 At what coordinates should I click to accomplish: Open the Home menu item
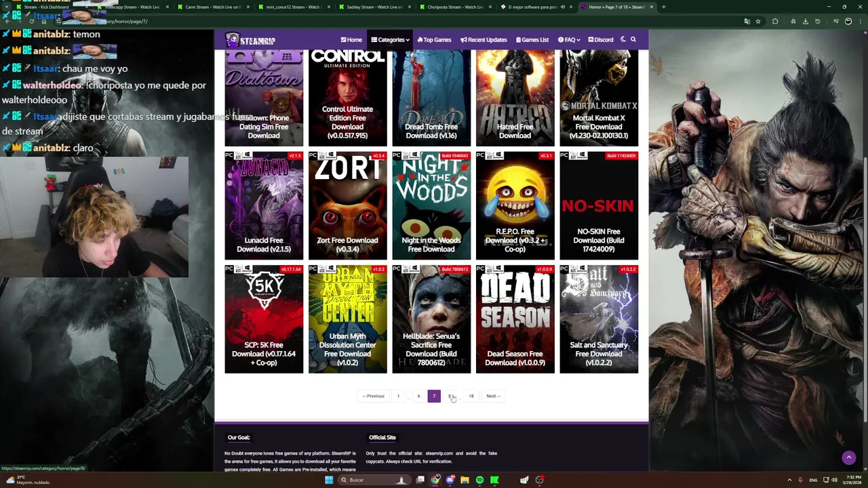[351, 40]
